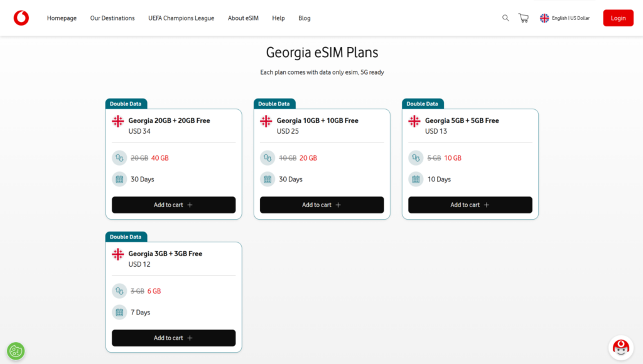The height and width of the screenshot is (364, 643).
Task: Add Georgia 3GB + 3GB plan to cart
Action: tap(174, 338)
